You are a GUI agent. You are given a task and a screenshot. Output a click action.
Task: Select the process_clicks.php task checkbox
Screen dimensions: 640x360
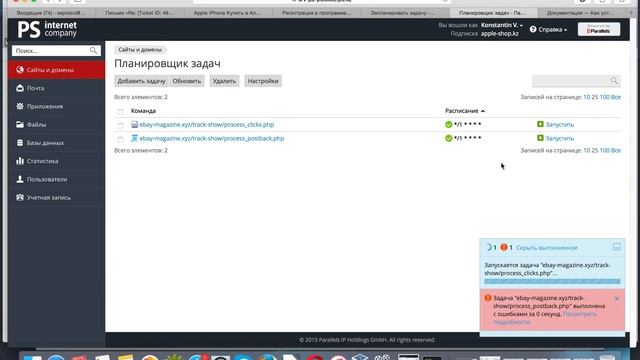tap(120, 125)
